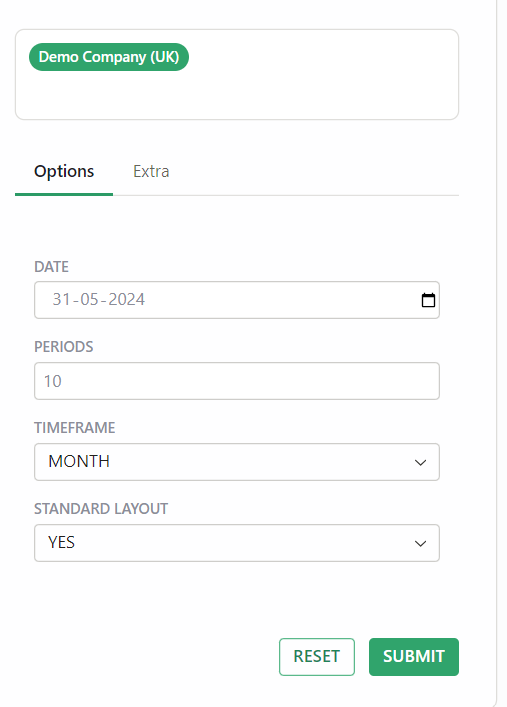Click the month value 05 in date

pos(89,299)
